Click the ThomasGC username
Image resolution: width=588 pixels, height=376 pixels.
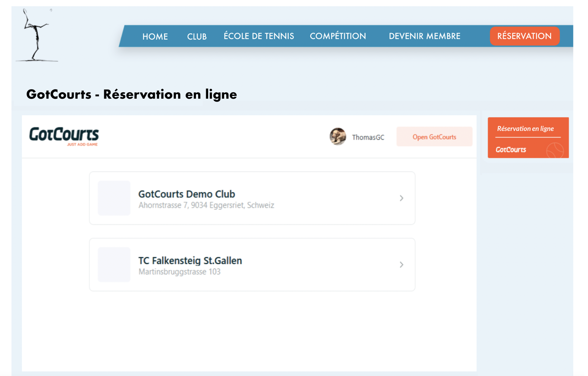(368, 137)
